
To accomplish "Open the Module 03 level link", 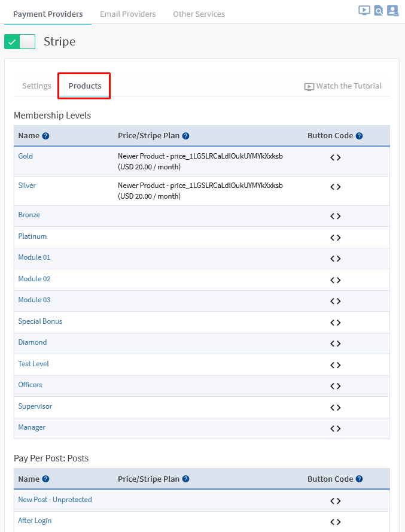I will tap(34, 300).
